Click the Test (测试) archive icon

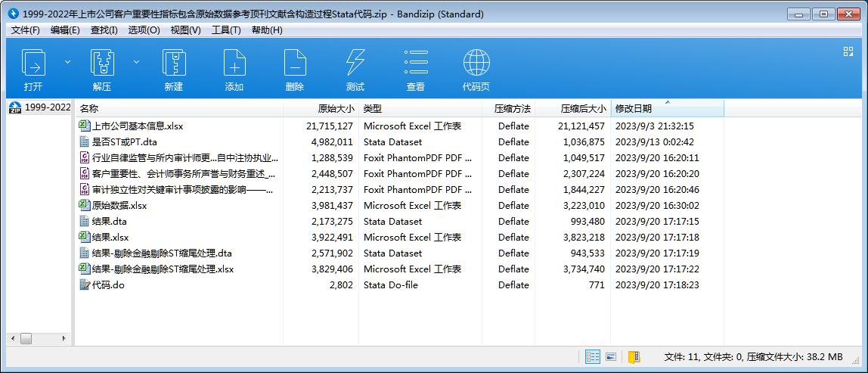pos(355,63)
